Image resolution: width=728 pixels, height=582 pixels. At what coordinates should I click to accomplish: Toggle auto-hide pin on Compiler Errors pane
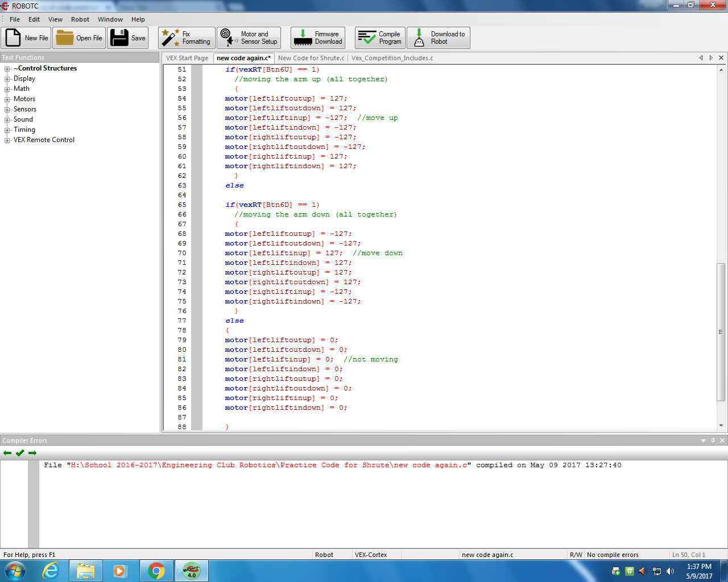pos(713,440)
